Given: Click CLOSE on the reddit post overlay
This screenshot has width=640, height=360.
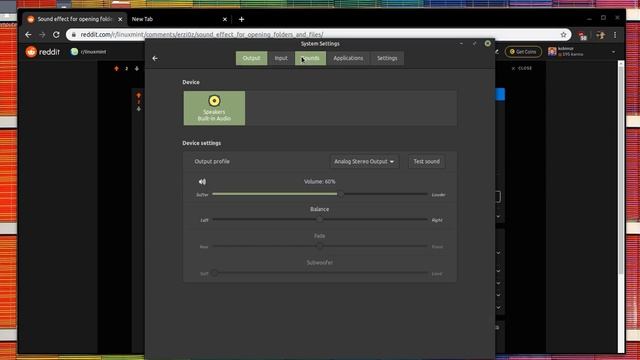Looking at the screenshot, I should (522, 69).
